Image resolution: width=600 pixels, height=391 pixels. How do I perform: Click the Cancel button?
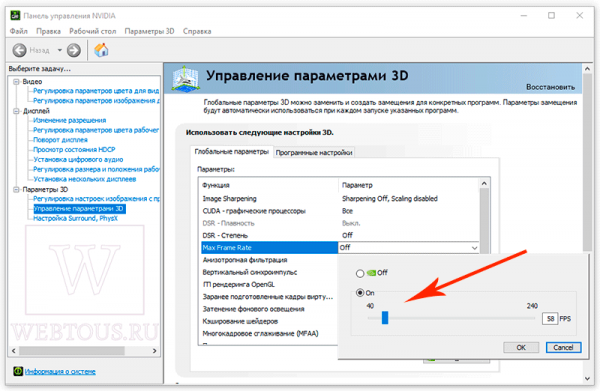click(x=563, y=347)
